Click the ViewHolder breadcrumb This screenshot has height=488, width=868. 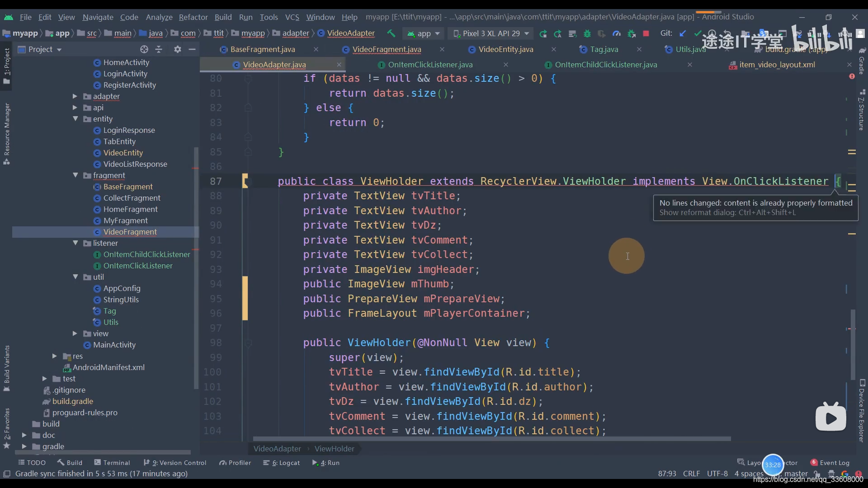pos(335,449)
